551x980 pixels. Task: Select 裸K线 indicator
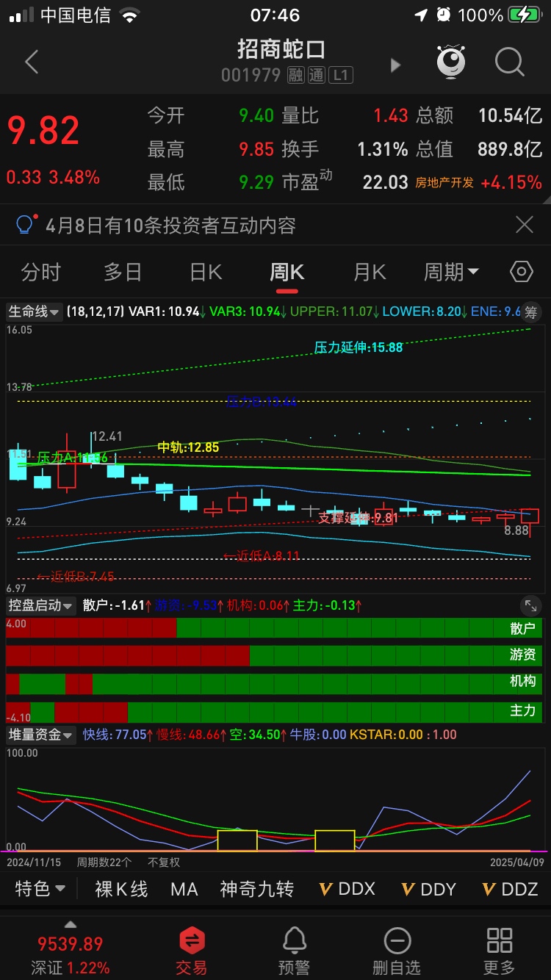click(122, 889)
